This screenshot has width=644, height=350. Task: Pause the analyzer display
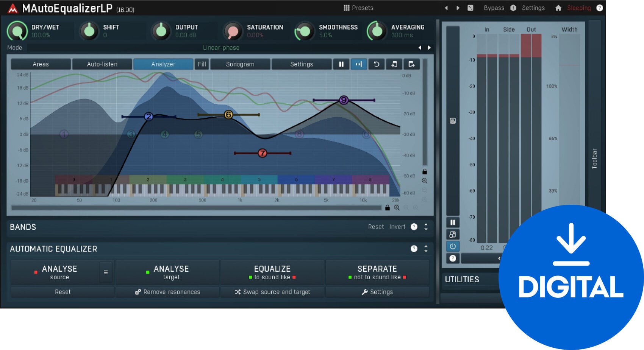pos(341,64)
